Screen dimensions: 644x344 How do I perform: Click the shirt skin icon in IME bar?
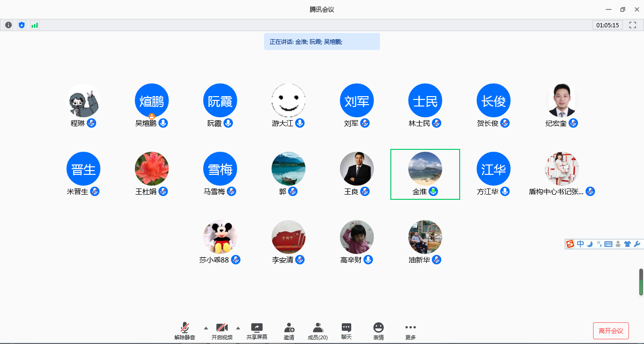click(x=627, y=244)
